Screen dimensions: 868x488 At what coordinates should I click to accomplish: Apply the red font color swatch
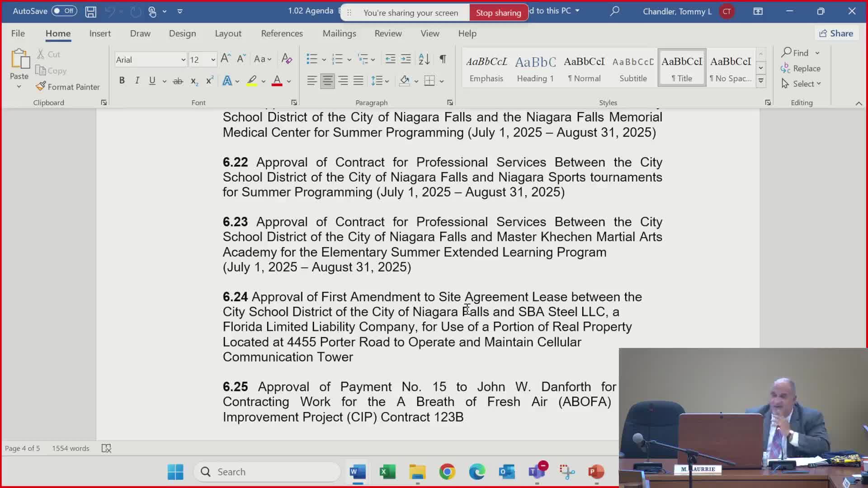277,81
